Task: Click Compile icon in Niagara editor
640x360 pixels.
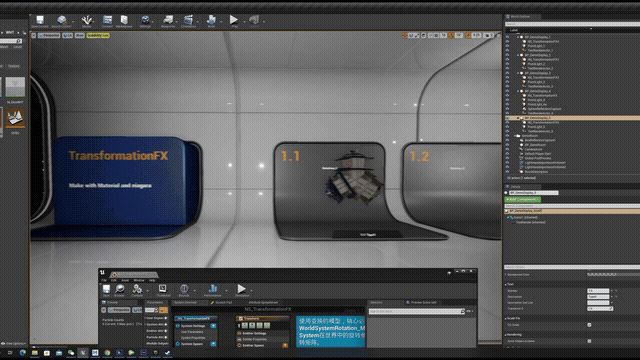Action: 137,290
